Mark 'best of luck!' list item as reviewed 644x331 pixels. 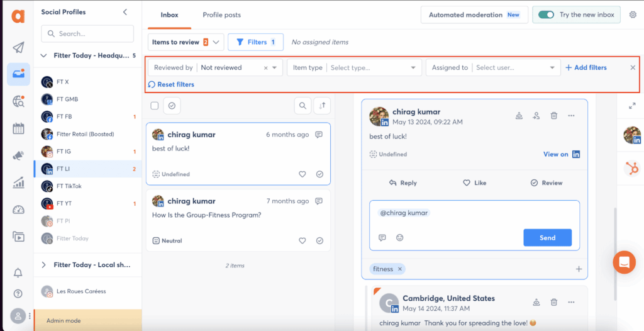point(320,174)
